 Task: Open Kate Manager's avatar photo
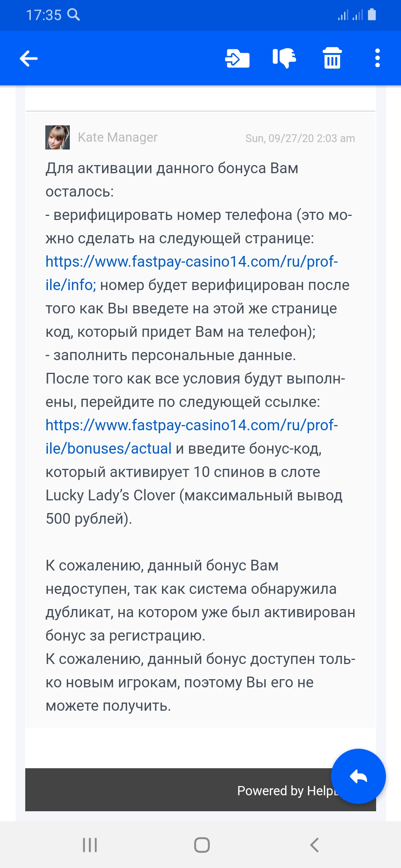(x=58, y=138)
